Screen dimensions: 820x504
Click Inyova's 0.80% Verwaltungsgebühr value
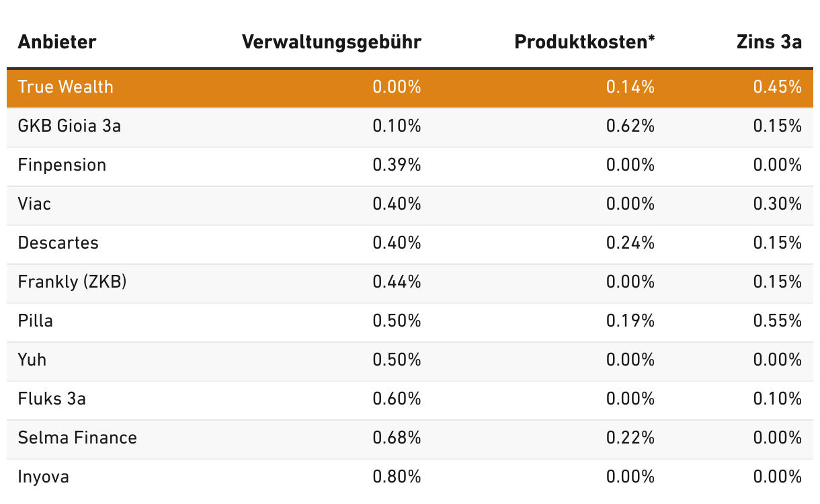tap(397, 477)
